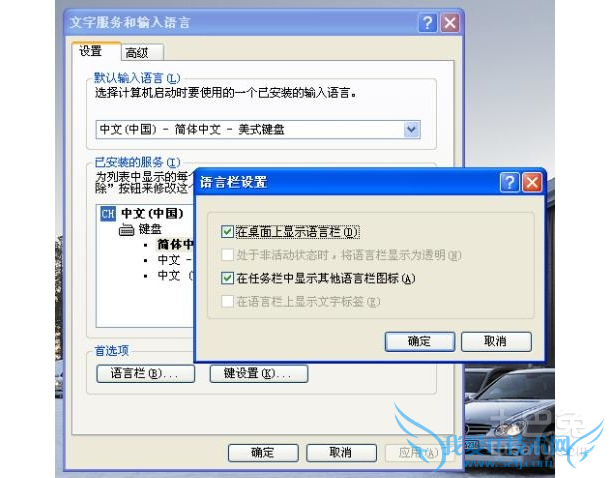Switch to the 设置 tab

(96, 51)
